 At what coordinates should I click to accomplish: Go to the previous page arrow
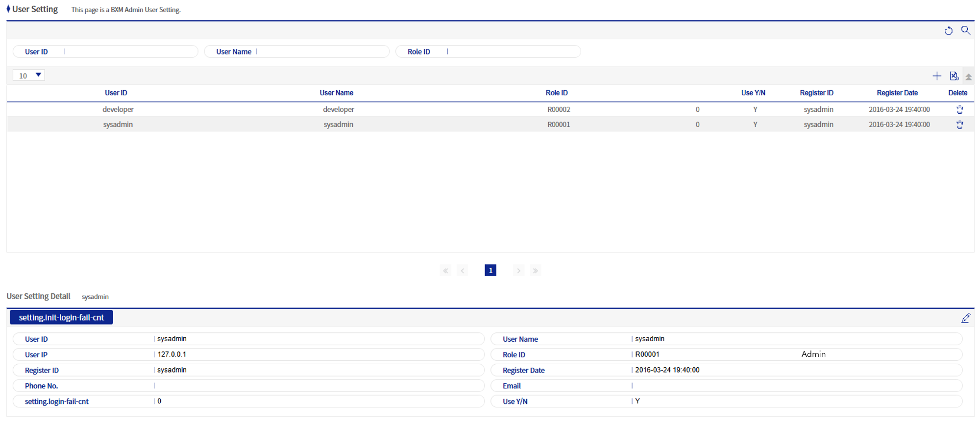click(462, 271)
